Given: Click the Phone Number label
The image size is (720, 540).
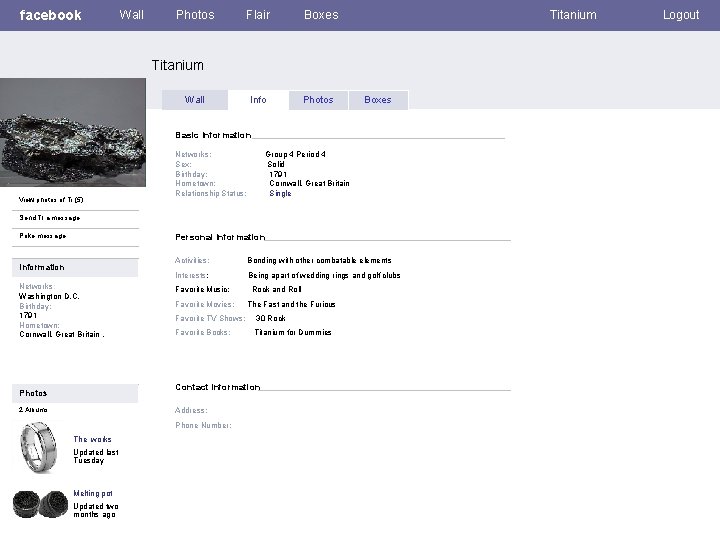Looking at the screenshot, I should coord(203,425).
